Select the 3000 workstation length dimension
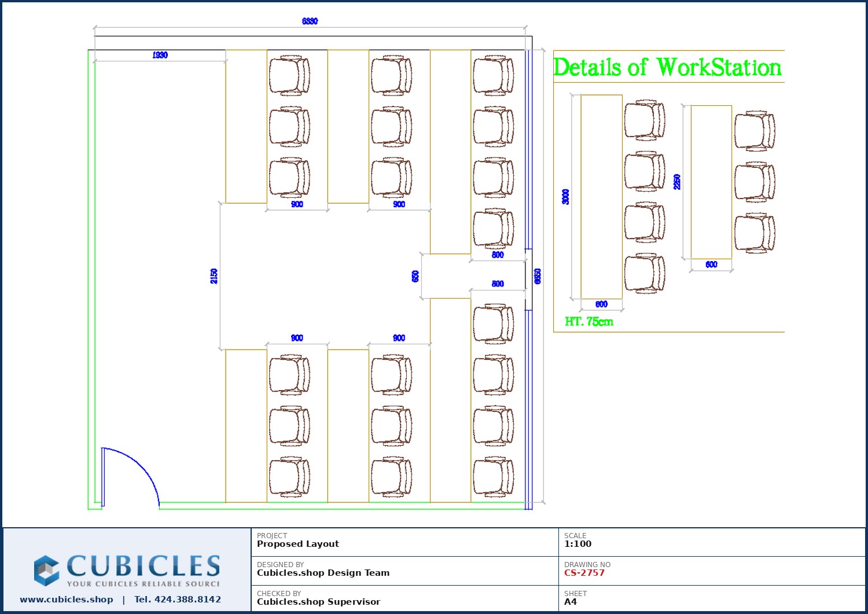 [x=565, y=197]
